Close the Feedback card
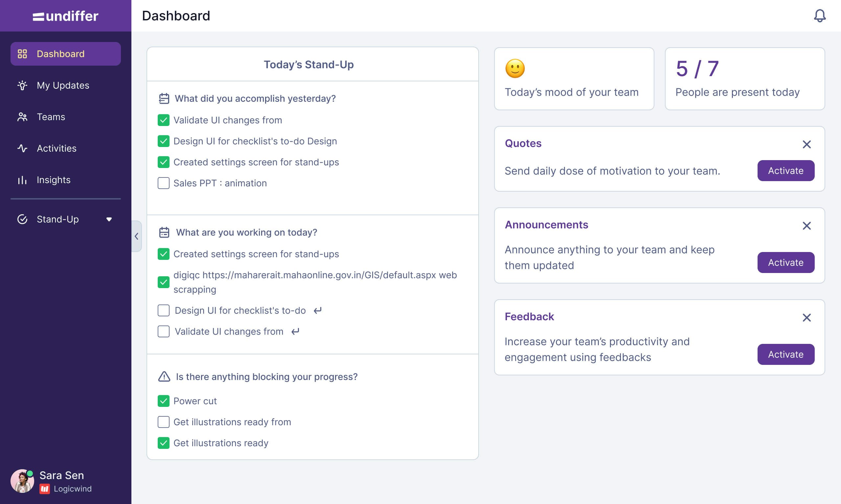This screenshot has width=841, height=504. (806, 318)
